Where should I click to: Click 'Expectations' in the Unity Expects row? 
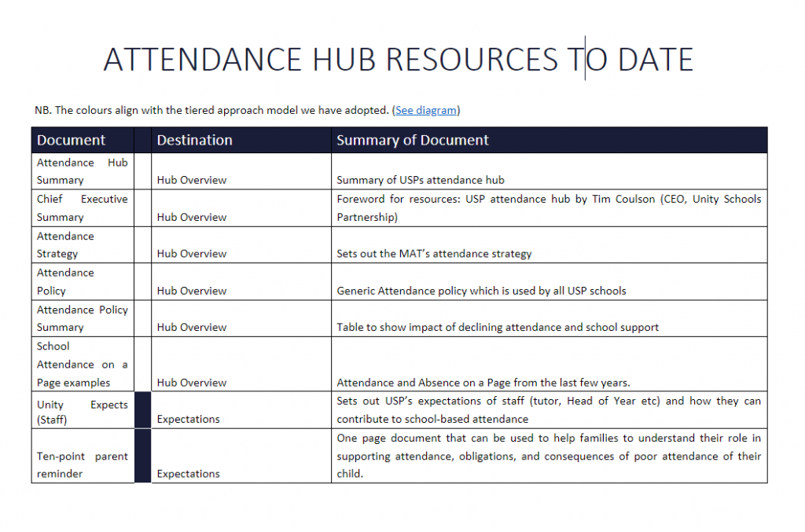click(x=189, y=419)
